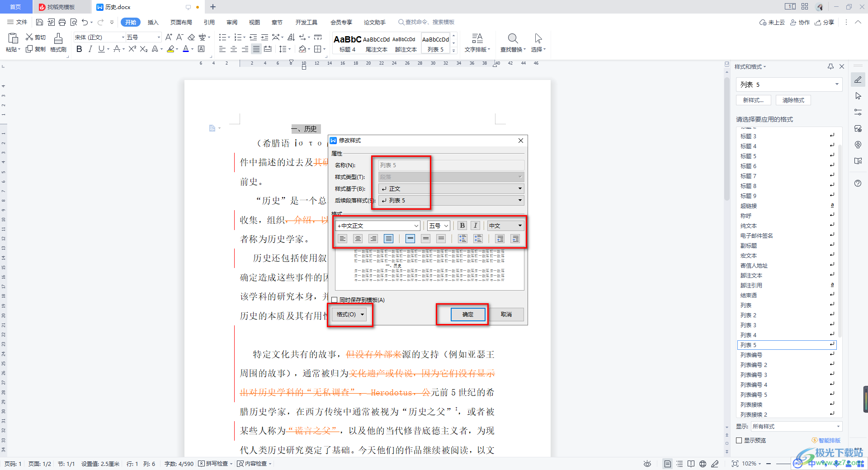Click the New Style button
This screenshot has height=470, width=868.
tap(753, 100)
